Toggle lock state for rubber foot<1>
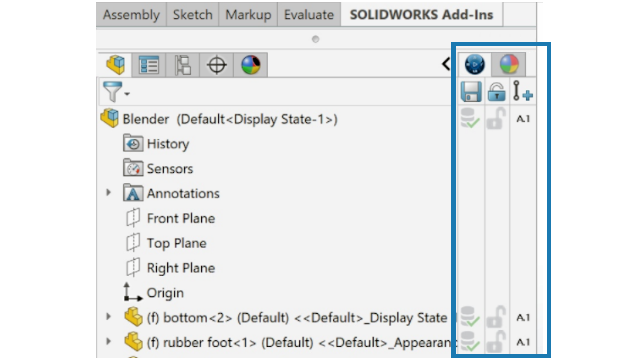 click(496, 342)
